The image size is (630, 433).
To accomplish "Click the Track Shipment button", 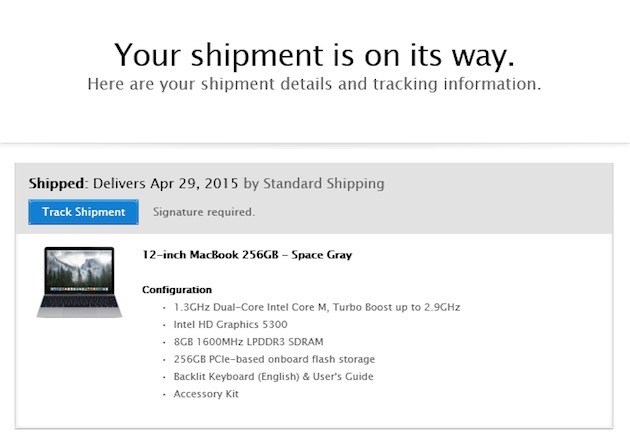I will tap(84, 212).
